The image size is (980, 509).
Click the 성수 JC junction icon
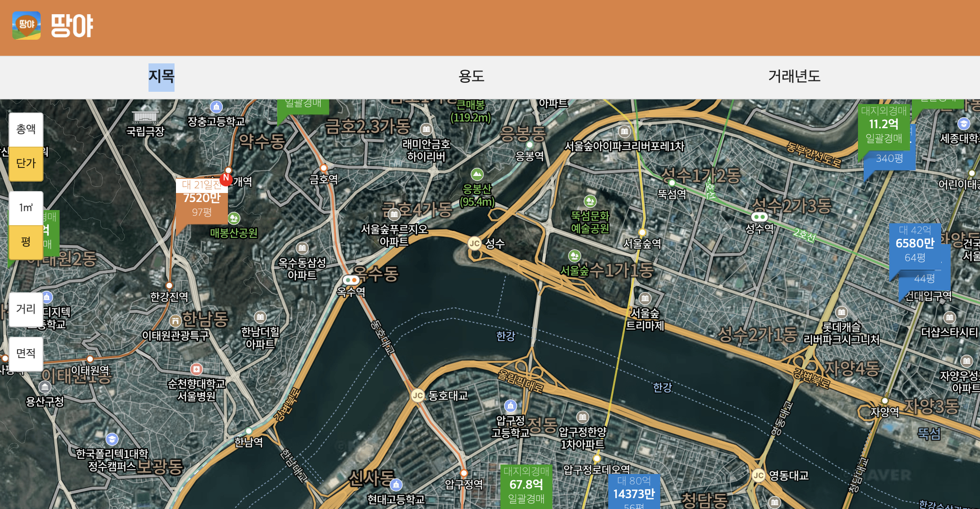pos(474,243)
